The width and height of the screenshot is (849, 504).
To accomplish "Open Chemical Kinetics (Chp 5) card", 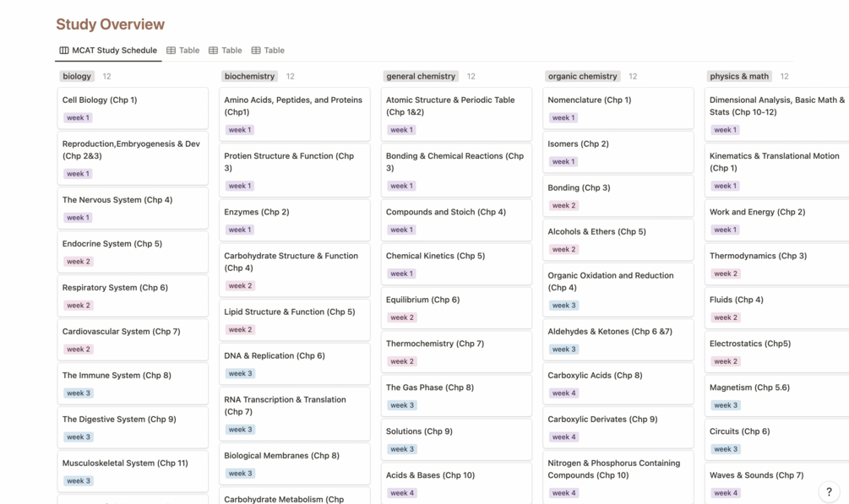I will 456,264.
